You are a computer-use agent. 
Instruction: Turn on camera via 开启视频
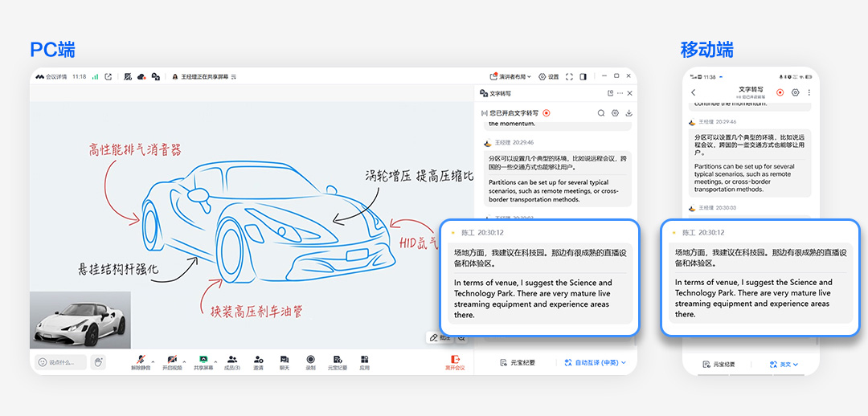coord(171,361)
